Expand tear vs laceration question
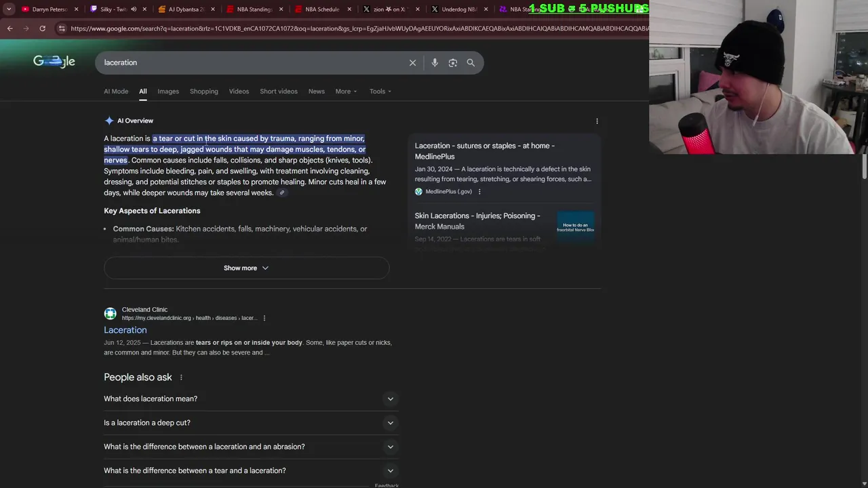 tap(251, 470)
